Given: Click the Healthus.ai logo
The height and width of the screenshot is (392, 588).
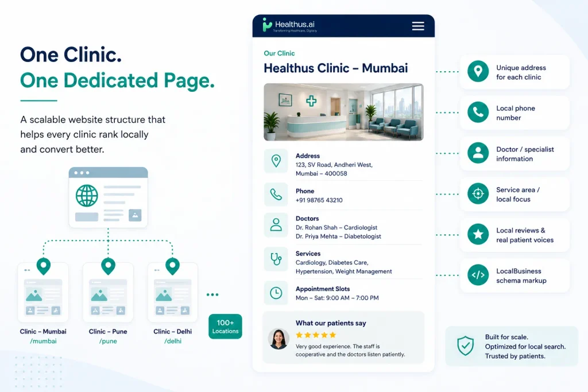Looking at the screenshot, I should 289,25.
